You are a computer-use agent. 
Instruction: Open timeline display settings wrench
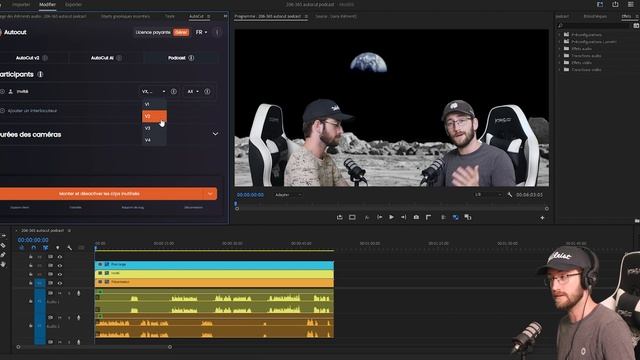tap(69, 248)
